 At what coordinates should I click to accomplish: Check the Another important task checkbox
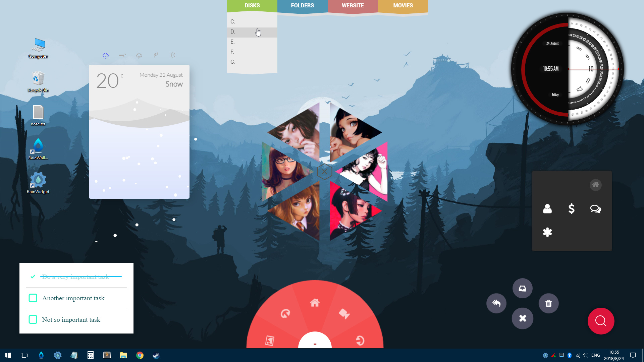pyautogui.click(x=33, y=298)
